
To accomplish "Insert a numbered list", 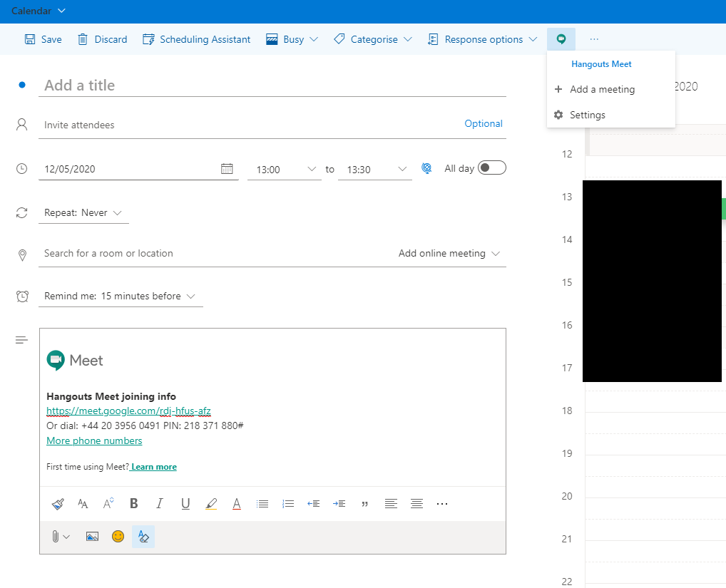I will [288, 504].
